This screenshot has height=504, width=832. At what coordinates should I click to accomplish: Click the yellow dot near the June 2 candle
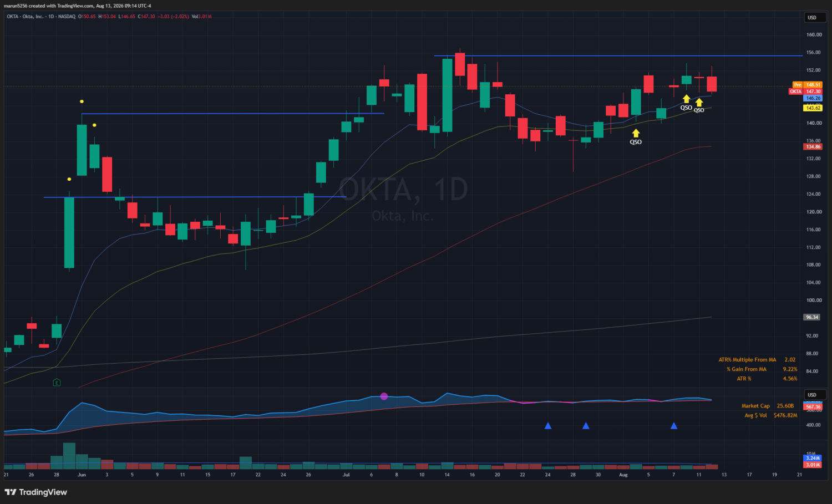(94, 125)
